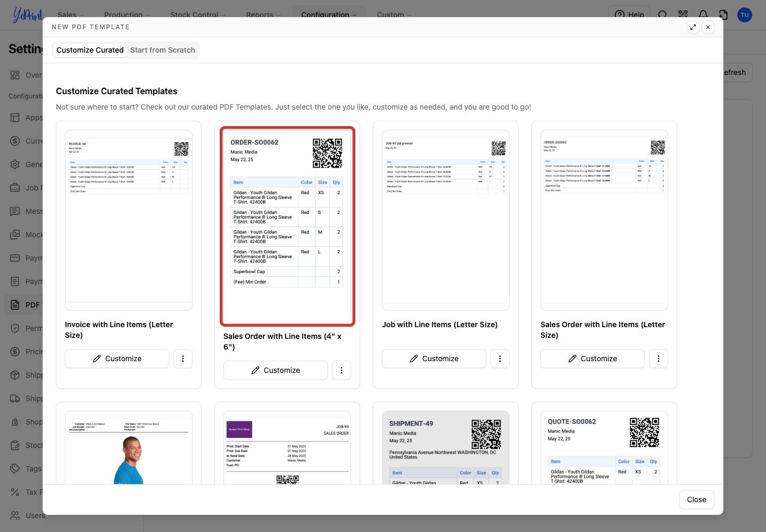Open the QUOTE-SO0062 template thumbnail

click(x=604, y=447)
